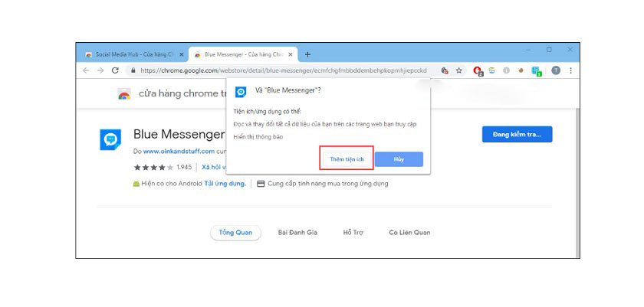Viewport: 644px width, 307px height.
Task: Click the Blue Messenger icon in the dialog
Action: pyautogui.click(x=241, y=92)
